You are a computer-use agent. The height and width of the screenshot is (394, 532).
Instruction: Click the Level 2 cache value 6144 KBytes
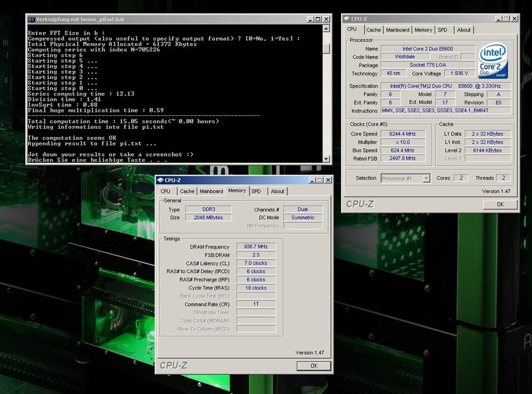pyautogui.click(x=488, y=150)
